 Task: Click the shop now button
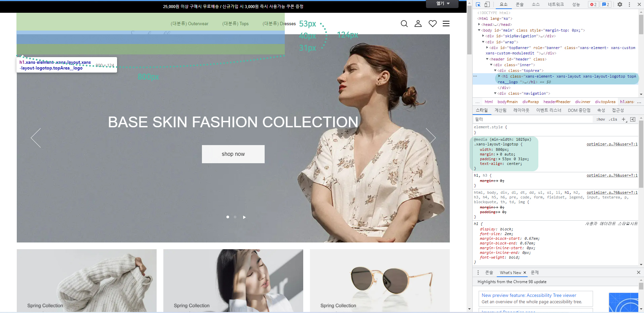coord(233,154)
